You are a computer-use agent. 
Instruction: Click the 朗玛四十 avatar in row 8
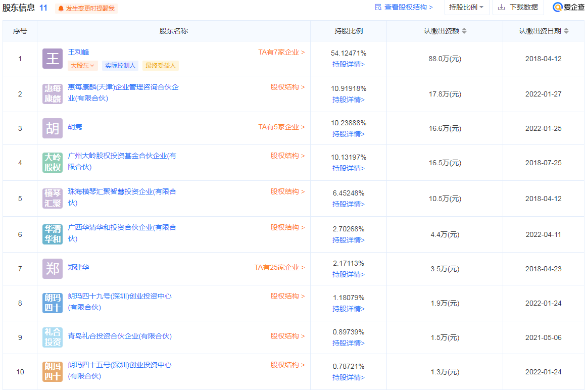(53, 303)
